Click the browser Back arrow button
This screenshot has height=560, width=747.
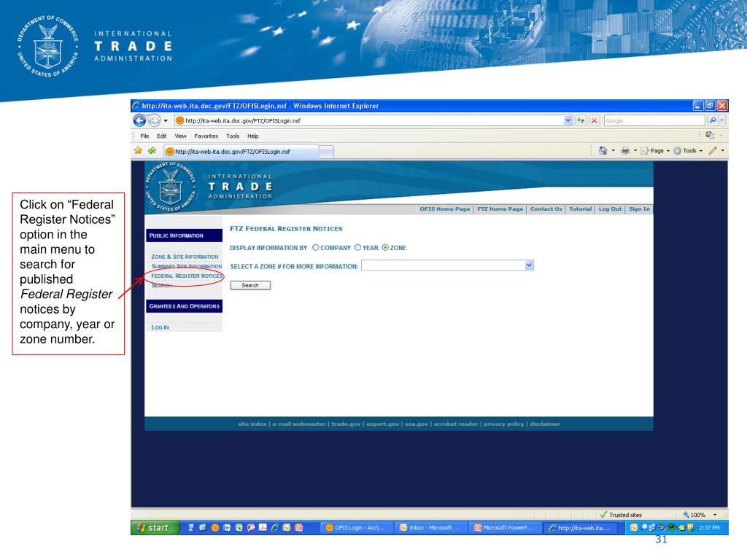pos(139,120)
